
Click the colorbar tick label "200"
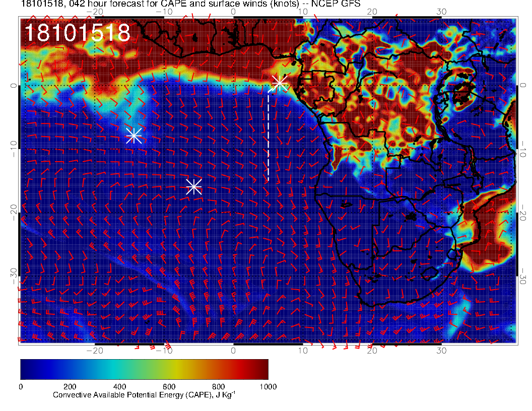70,387
